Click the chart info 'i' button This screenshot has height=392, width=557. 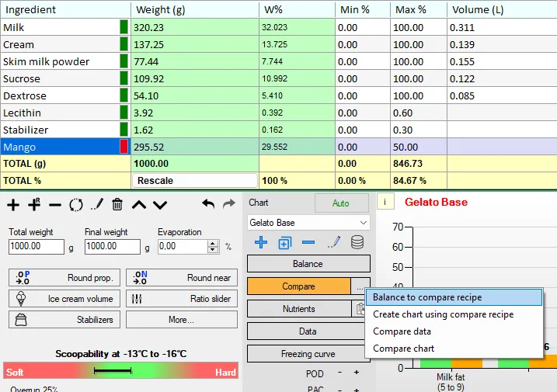click(x=385, y=203)
